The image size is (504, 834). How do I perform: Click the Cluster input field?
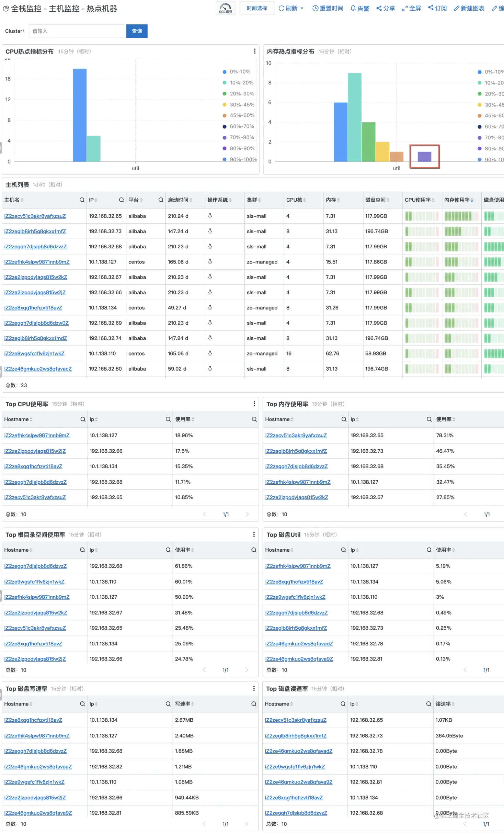(76, 31)
